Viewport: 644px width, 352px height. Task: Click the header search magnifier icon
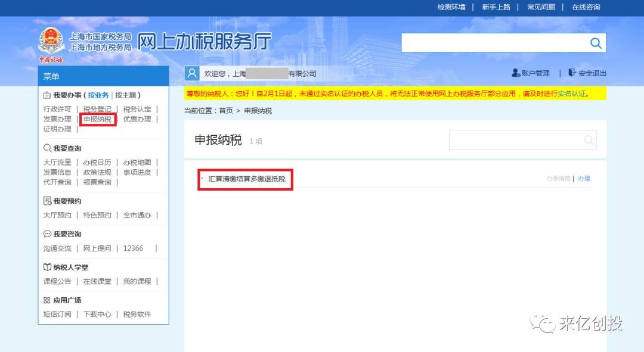tap(596, 43)
